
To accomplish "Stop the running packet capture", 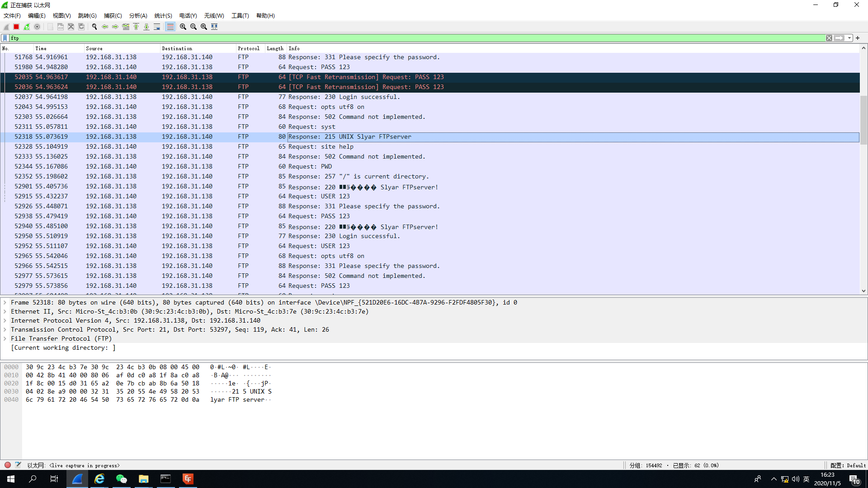I will tap(16, 27).
